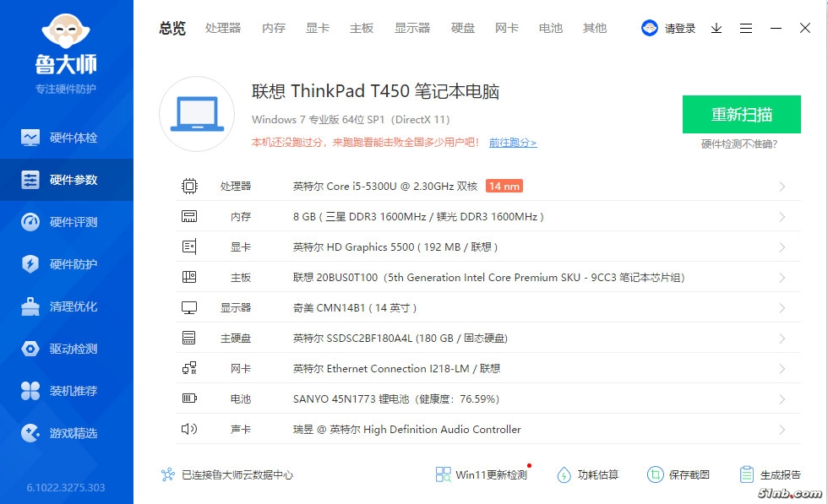Screen dimensions: 828x504
Task: Click 请登录 to sign in
Action: [x=679, y=28]
